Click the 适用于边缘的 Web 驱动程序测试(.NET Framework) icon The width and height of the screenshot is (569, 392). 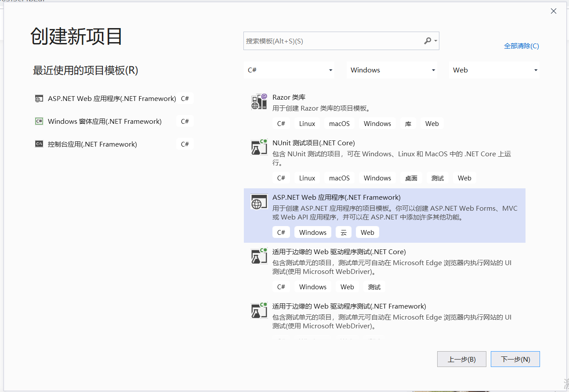(259, 311)
